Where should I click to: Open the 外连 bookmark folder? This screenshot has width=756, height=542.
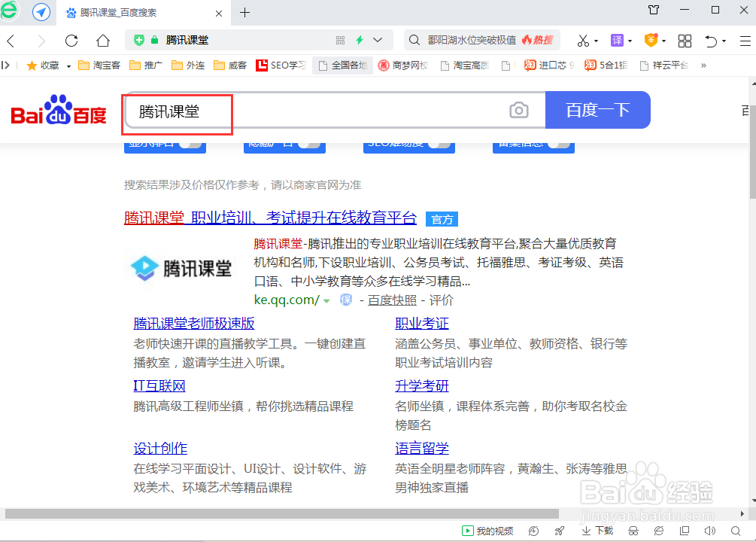click(x=189, y=65)
